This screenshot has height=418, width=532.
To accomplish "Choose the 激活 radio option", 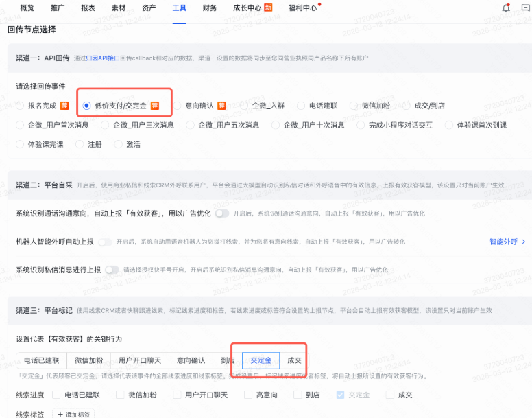I will click(118, 144).
